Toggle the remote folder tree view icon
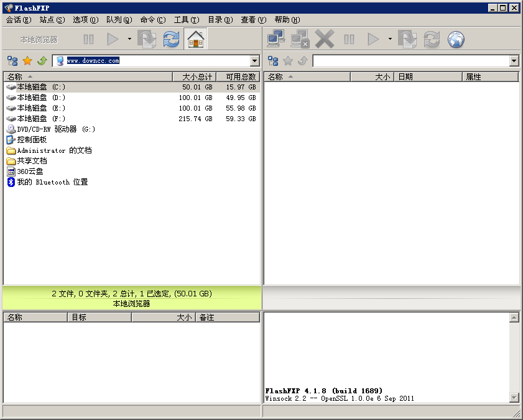 click(x=273, y=61)
